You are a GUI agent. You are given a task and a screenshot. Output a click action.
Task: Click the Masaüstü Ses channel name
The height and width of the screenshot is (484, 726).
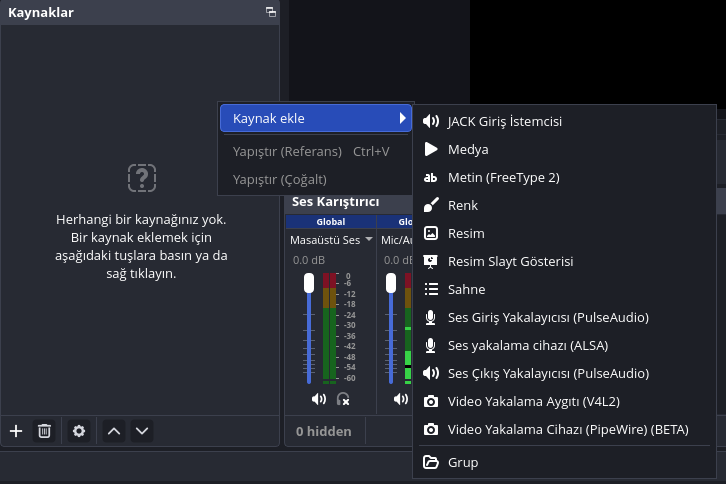pos(325,240)
